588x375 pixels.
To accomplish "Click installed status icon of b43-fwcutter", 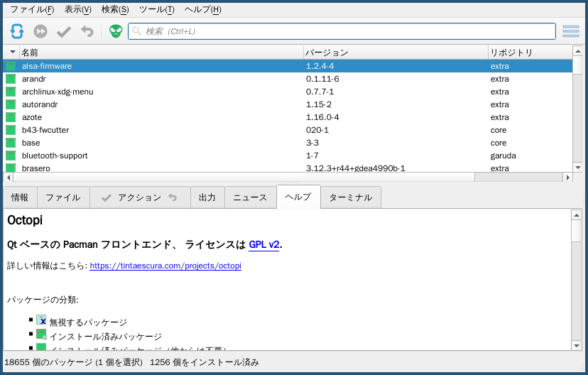I will pyautogui.click(x=11, y=130).
